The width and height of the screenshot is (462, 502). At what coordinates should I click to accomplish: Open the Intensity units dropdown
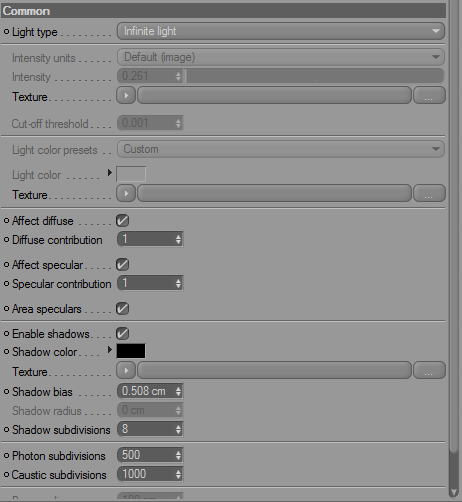coord(281,57)
